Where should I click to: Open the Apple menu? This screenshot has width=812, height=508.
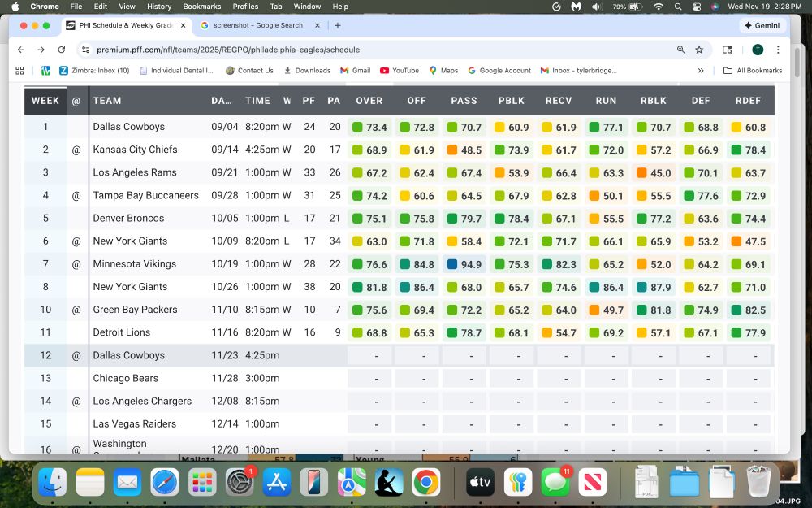point(15,7)
